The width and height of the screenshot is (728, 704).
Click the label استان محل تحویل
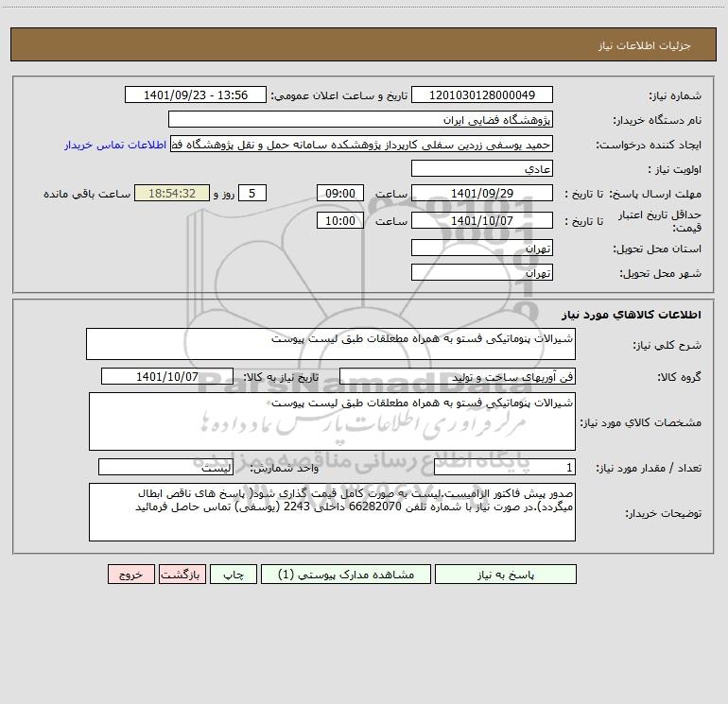[657, 249]
